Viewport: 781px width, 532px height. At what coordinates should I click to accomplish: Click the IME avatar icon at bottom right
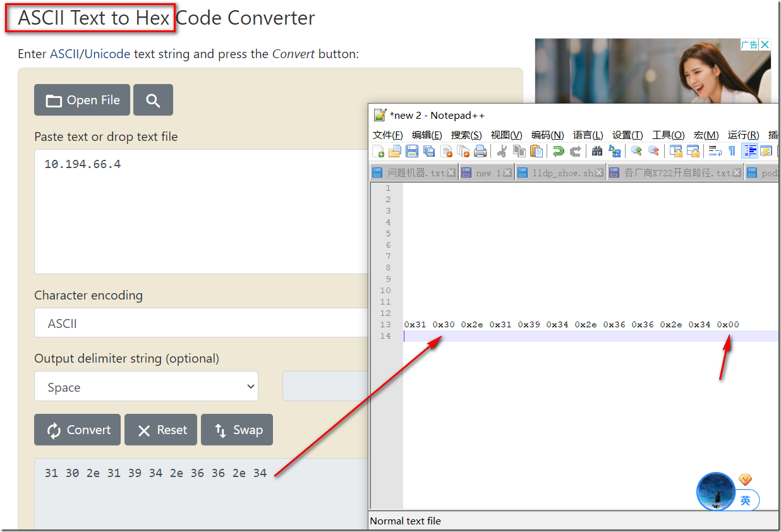[x=715, y=492]
